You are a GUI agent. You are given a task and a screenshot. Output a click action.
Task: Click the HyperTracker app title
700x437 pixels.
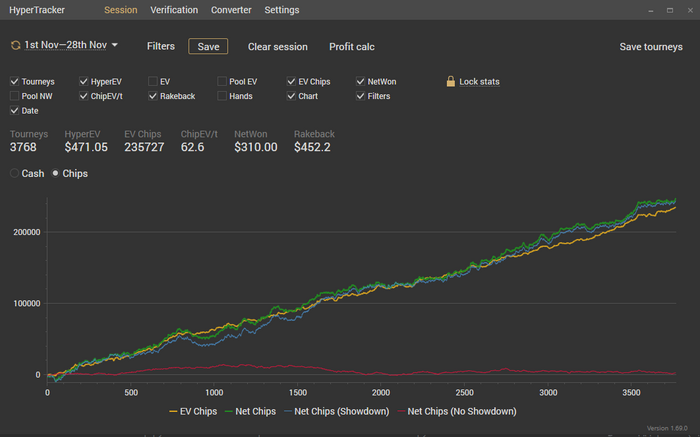pos(37,10)
